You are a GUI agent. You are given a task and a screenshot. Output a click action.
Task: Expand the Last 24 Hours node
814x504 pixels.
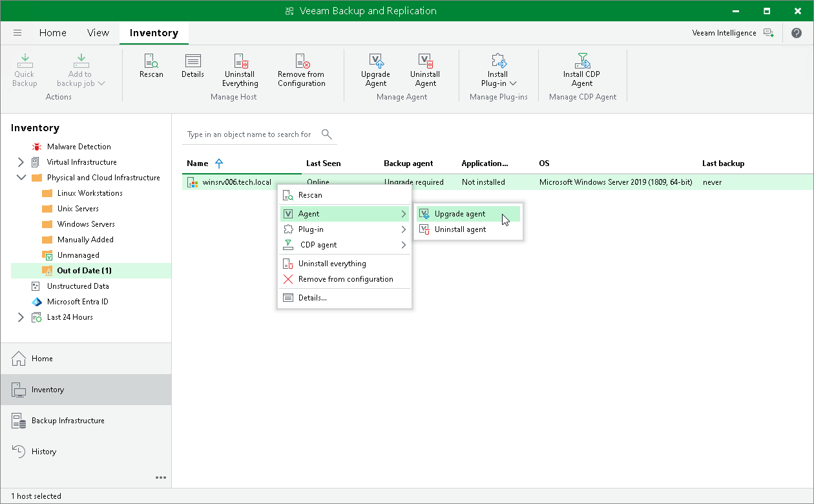point(21,317)
